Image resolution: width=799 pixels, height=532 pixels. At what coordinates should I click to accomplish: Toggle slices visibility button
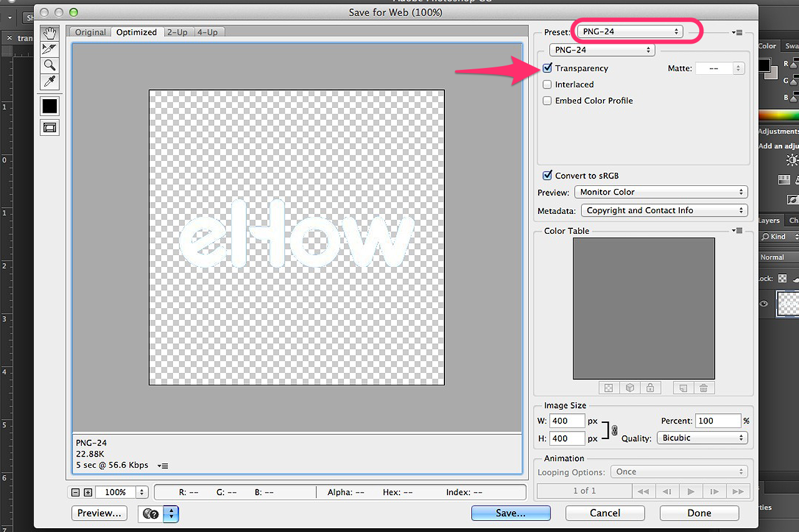tap(50, 127)
